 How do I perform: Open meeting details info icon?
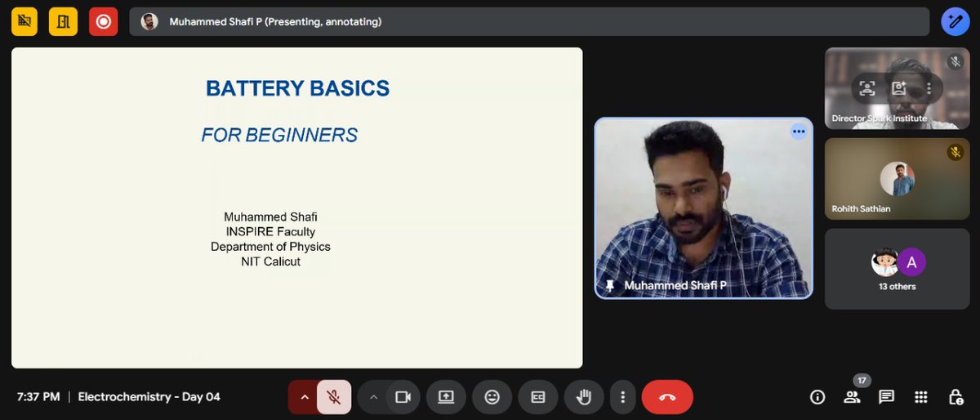[x=817, y=397]
